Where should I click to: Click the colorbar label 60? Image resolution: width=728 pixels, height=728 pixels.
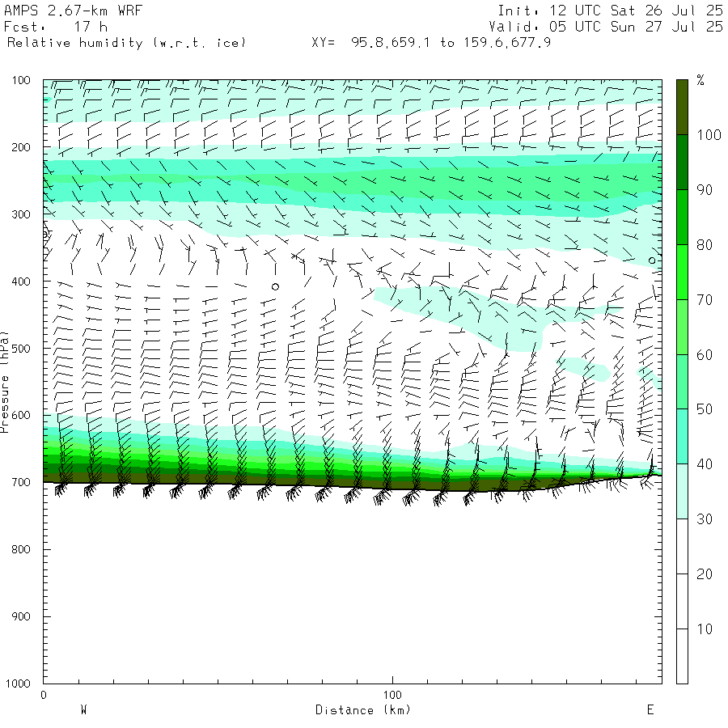click(705, 355)
